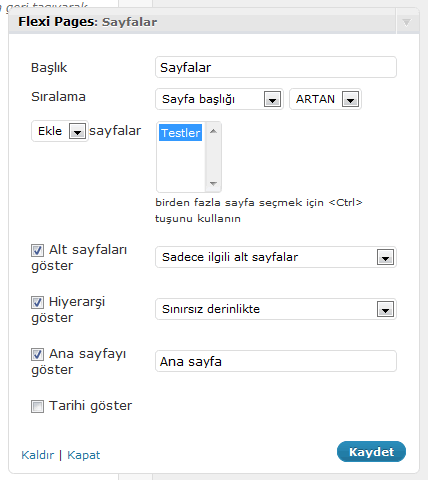This screenshot has height=480, width=428.
Task: Save widget with Kaydet button
Action: [x=371, y=452]
